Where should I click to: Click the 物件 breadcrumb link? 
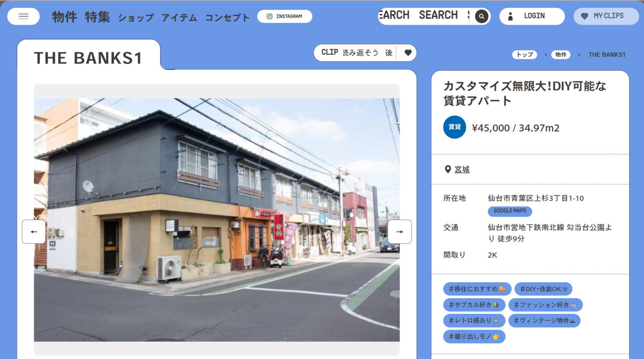click(x=560, y=55)
